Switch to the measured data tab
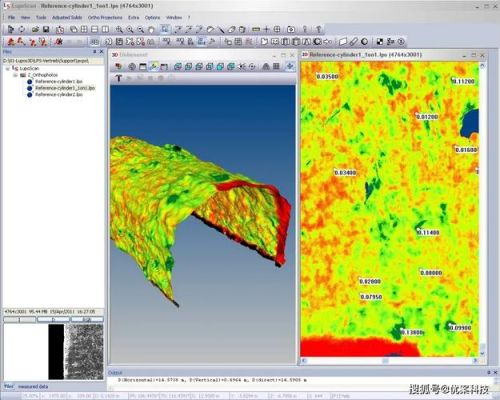 point(33,387)
